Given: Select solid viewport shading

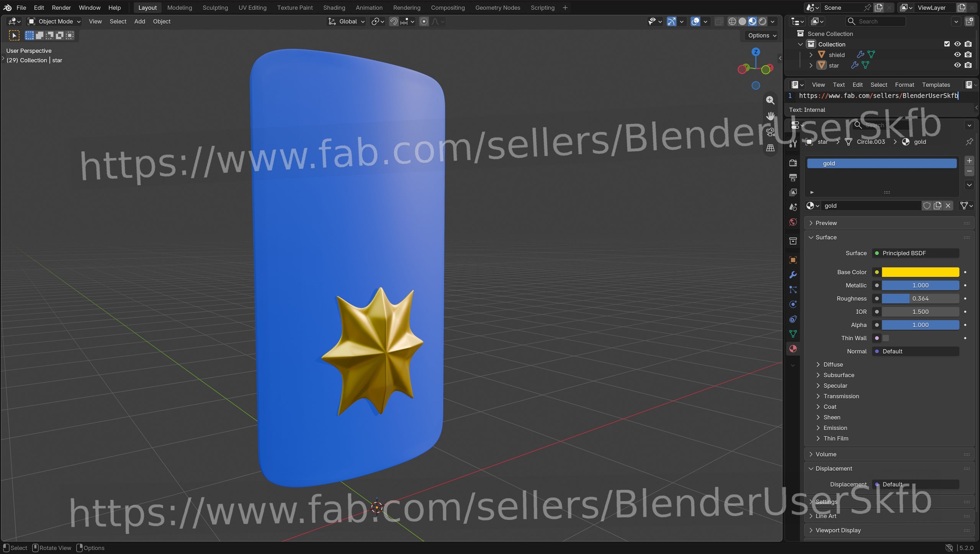Looking at the screenshot, I should pyautogui.click(x=742, y=21).
